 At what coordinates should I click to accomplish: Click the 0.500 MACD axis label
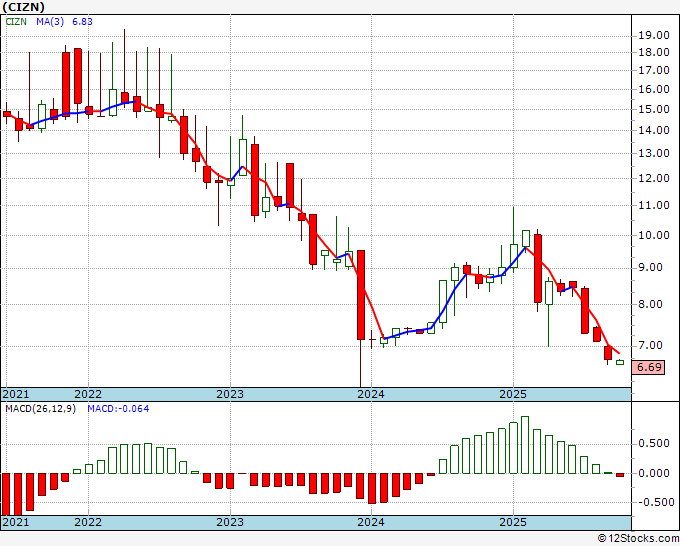[653, 444]
